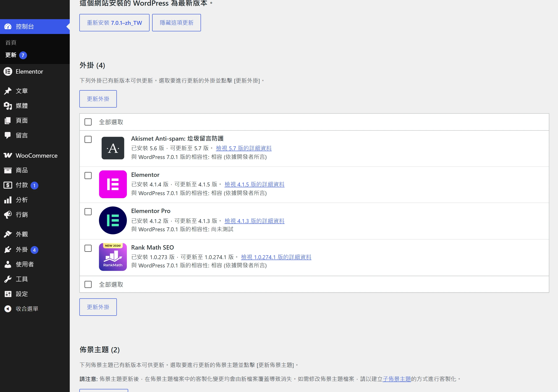Click the Akismet plugin logo
The height and width of the screenshot is (392, 558).
(113, 148)
